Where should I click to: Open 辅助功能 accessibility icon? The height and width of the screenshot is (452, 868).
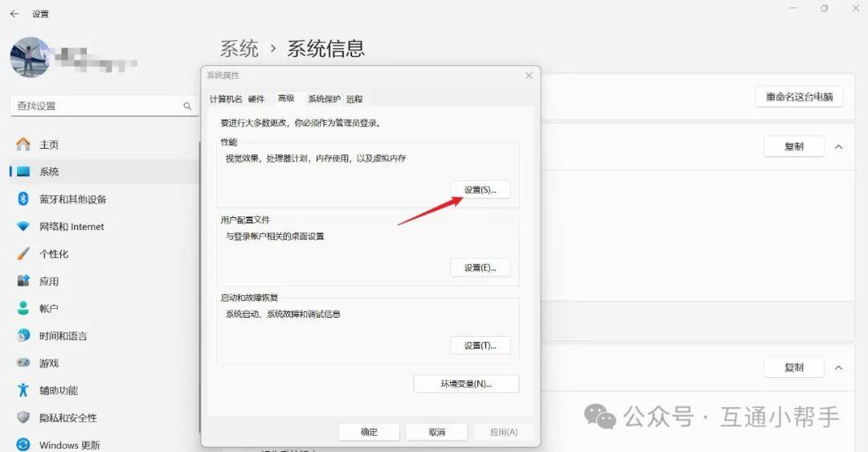coord(23,390)
